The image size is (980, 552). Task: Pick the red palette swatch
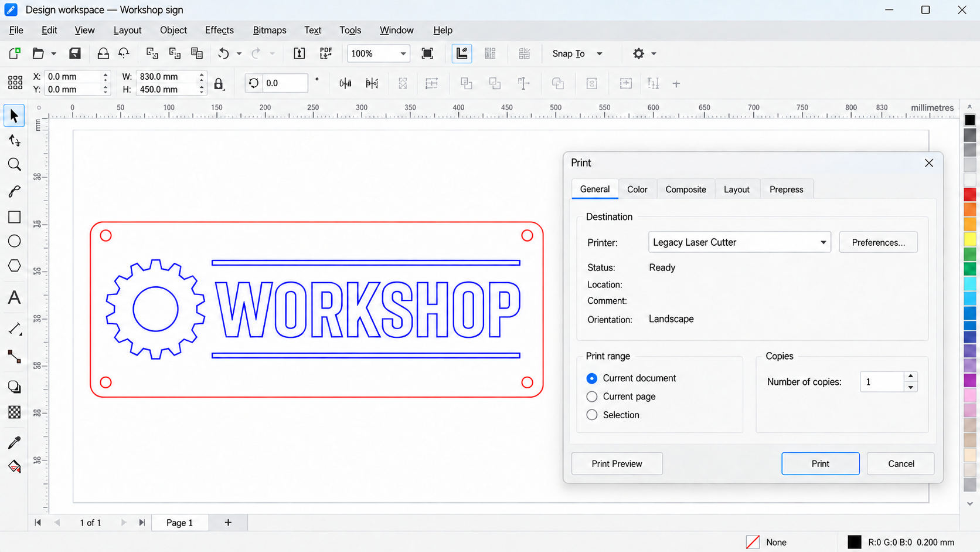(970, 194)
